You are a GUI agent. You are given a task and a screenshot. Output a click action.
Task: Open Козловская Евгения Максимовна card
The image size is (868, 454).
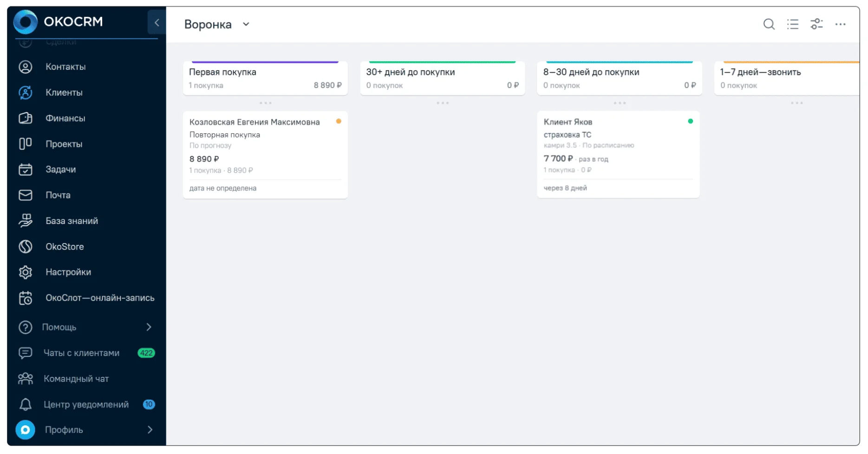(x=265, y=155)
